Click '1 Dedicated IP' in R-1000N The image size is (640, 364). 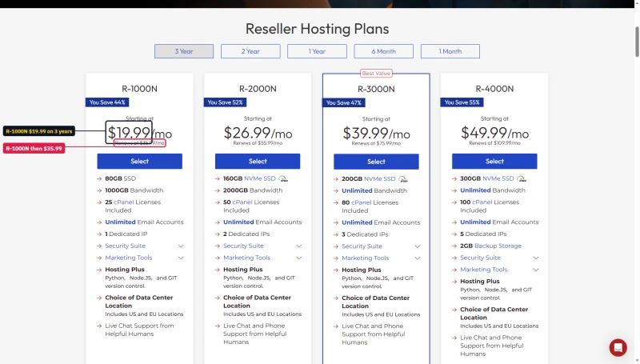[126, 234]
